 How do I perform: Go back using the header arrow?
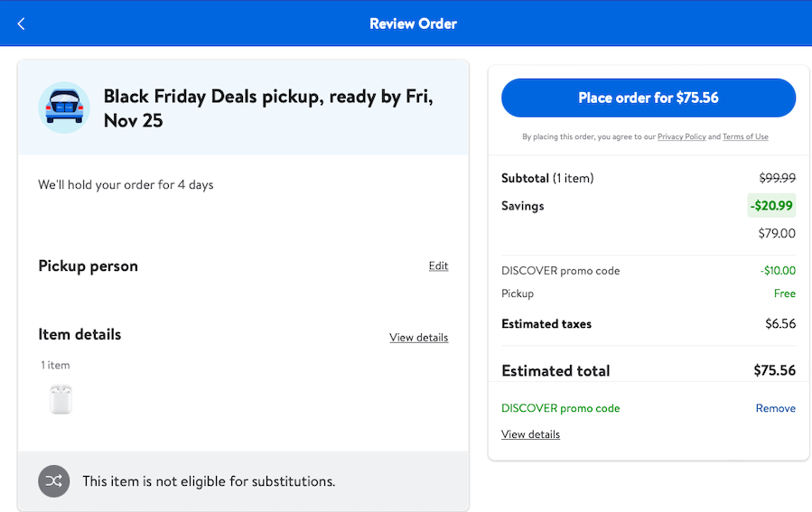[x=22, y=23]
